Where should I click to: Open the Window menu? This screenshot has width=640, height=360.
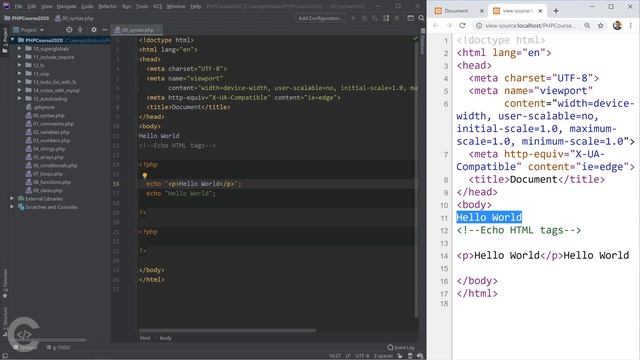pos(176,7)
